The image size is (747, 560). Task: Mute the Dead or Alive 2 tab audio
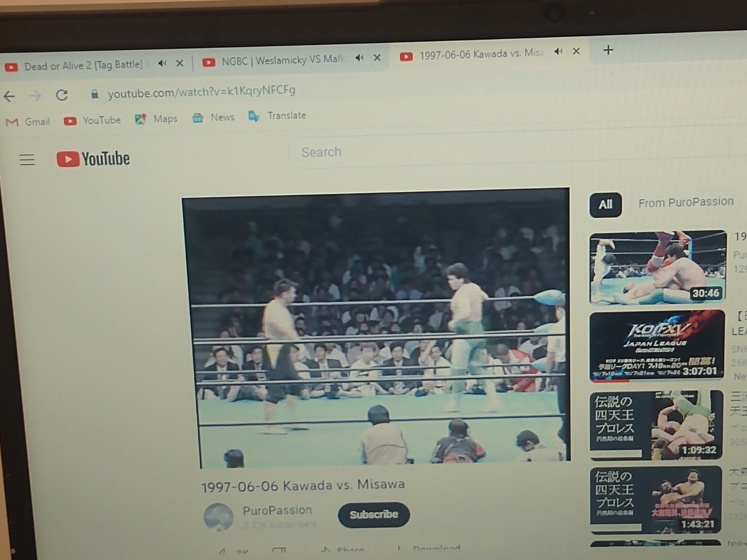click(x=162, y=64)
